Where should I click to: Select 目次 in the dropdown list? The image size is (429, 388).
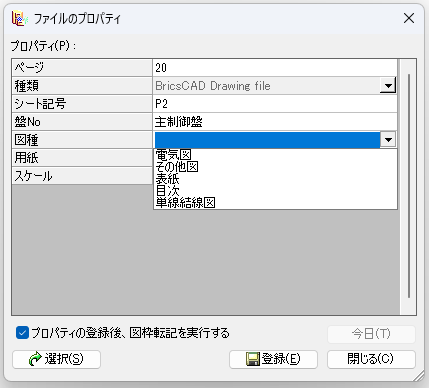tap(275, 191)
